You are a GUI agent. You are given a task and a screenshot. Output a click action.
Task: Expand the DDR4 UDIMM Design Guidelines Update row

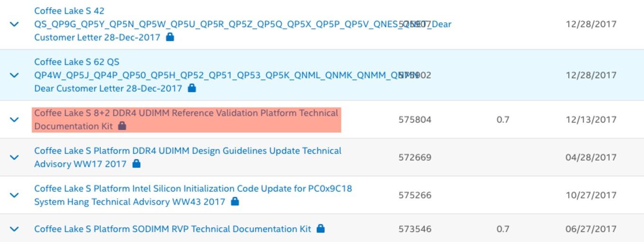coord(15,157)
